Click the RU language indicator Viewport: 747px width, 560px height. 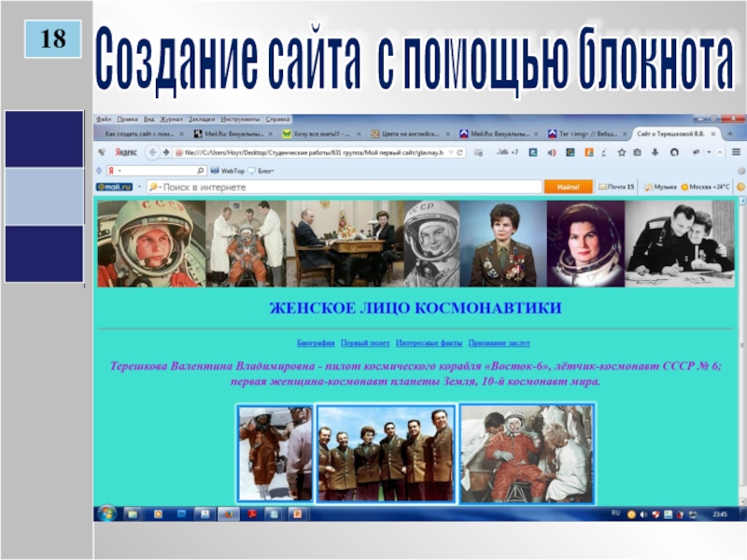615,513
